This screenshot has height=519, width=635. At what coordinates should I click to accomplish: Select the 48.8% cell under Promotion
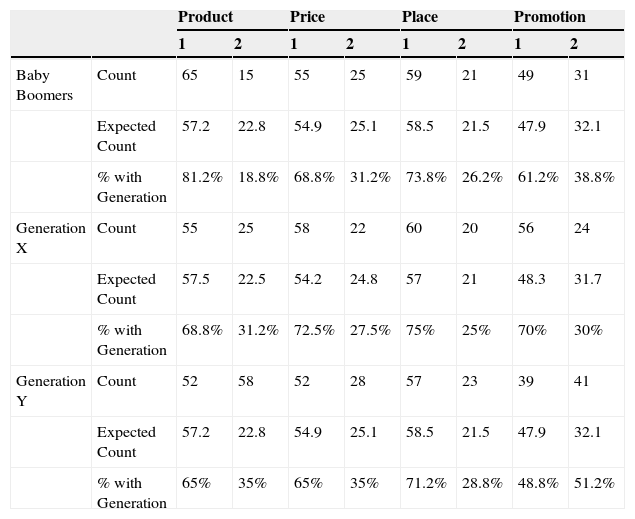pos(537,484)
